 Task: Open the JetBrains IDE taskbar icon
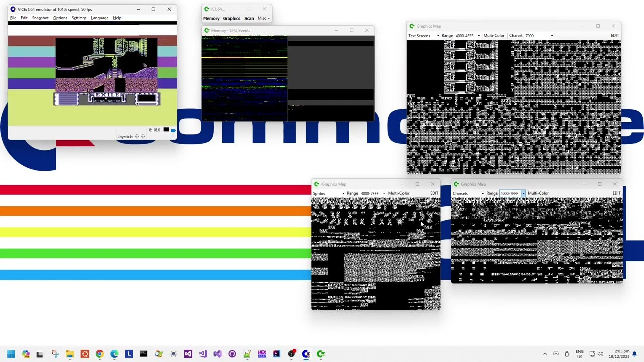(x=276, y=354)
